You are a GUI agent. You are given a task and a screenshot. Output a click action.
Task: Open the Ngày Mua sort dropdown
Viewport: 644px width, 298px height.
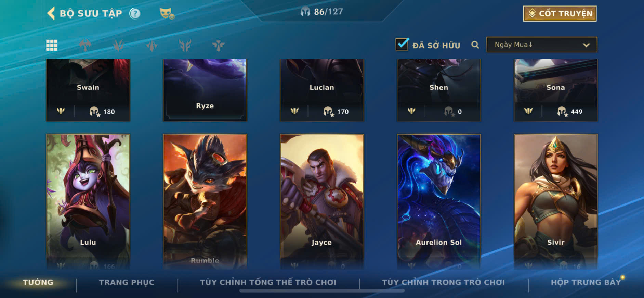(x=542, y=45)
